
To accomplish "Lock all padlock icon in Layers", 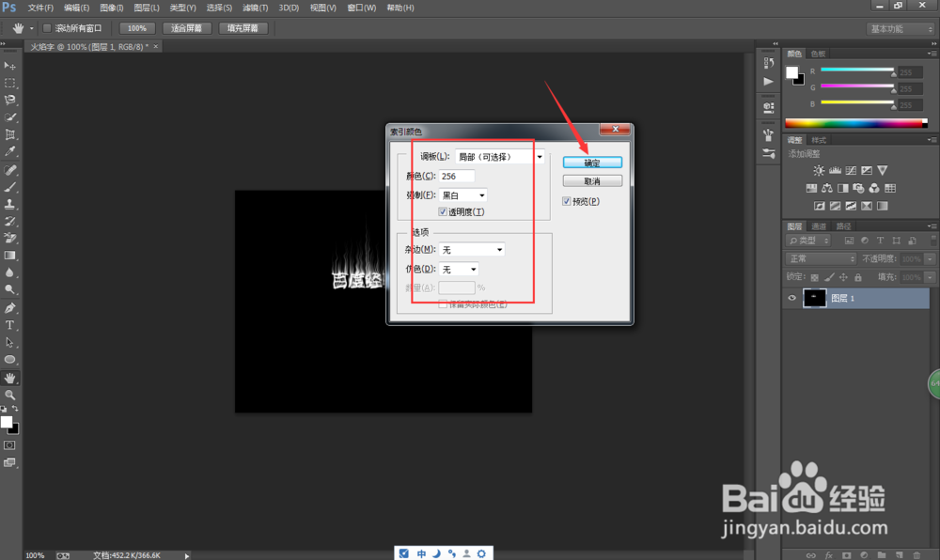I will tap(858, 277).
